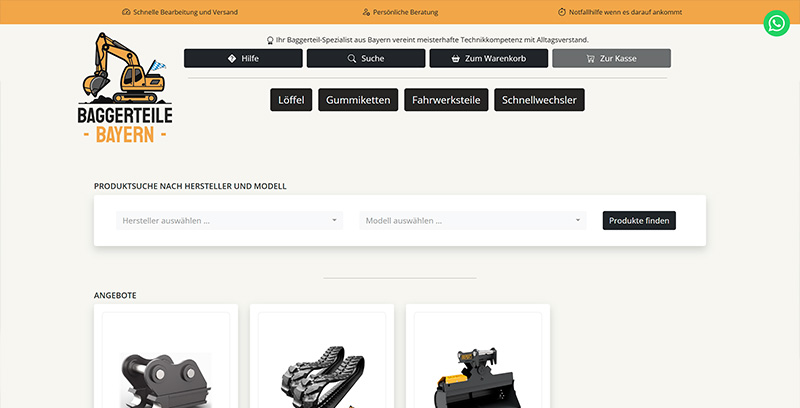The width and height of the screenshot is (800, 408).
Task: Click the magnifier icon in Suche
Action: [352, 59]
